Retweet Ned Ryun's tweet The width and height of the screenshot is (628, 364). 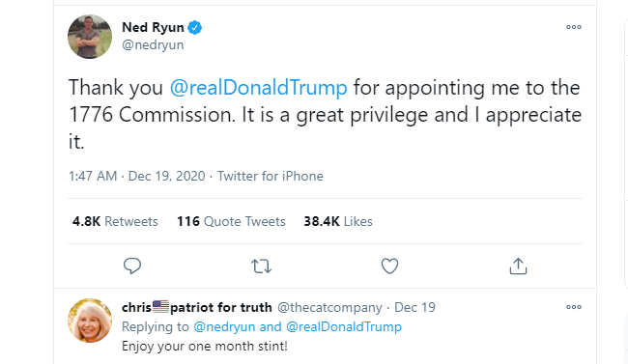point(261,266)
